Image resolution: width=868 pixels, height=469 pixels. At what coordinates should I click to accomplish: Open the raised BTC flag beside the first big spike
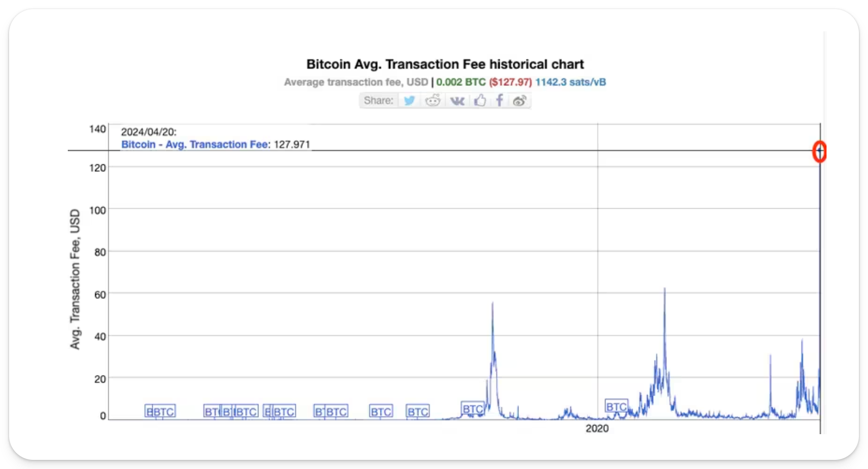472,409
